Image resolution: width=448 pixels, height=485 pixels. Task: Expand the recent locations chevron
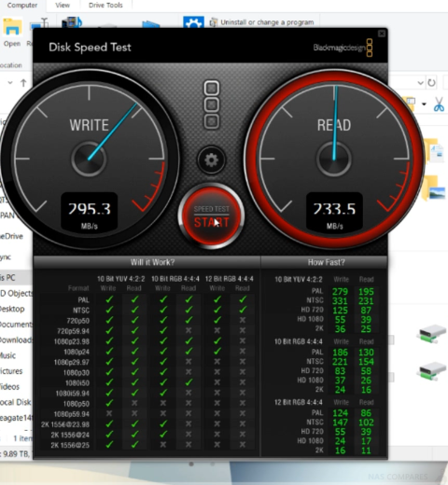pyautogui.click(x=10, y=83)
